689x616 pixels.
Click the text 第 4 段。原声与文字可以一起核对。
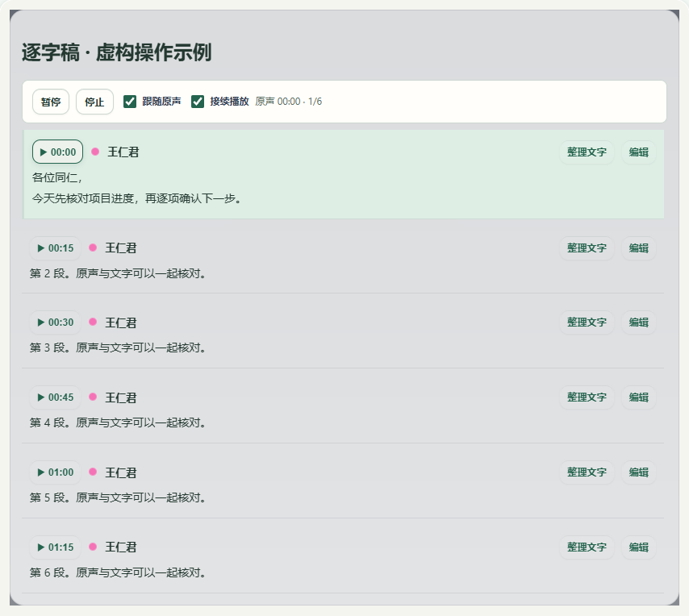click(x=119, y=422)
